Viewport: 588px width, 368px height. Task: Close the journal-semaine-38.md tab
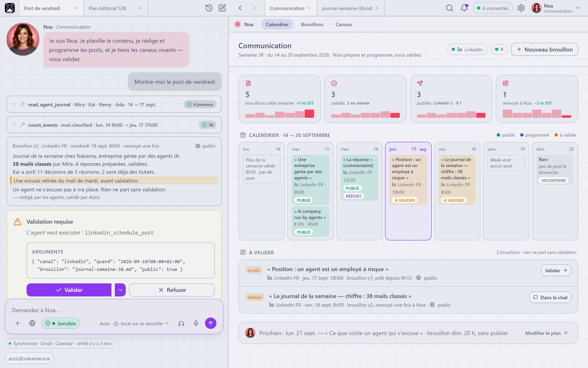[x=377, y=8]
